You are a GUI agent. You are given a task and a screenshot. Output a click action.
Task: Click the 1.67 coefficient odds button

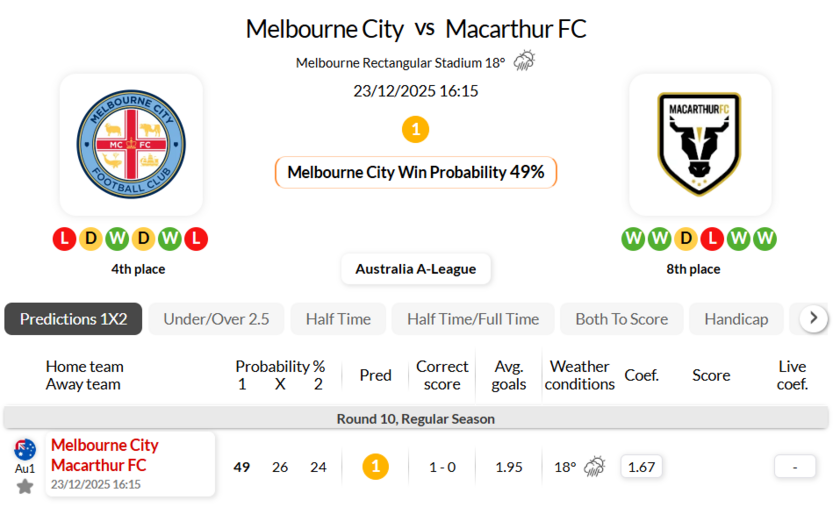coord(641,466)
